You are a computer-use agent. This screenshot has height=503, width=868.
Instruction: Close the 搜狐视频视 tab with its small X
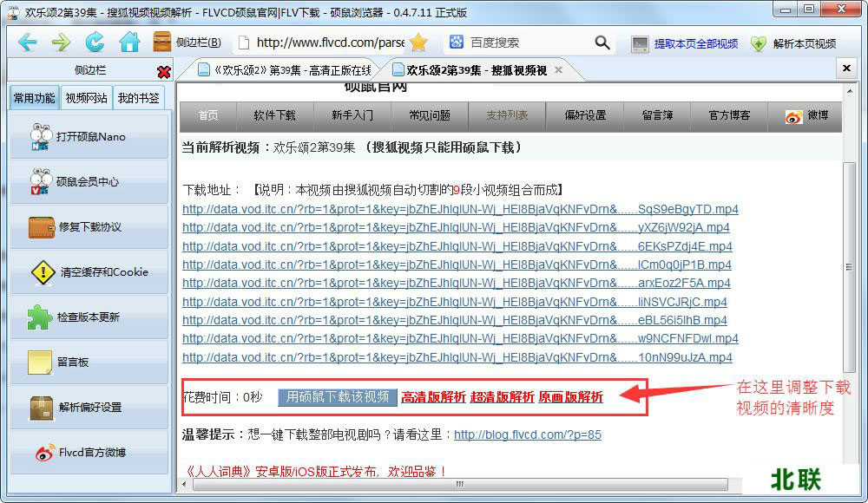(x=558, y=69)
